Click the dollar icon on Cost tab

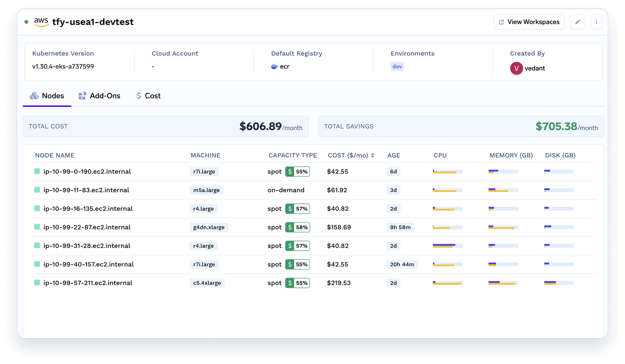(x=138, y=96)
